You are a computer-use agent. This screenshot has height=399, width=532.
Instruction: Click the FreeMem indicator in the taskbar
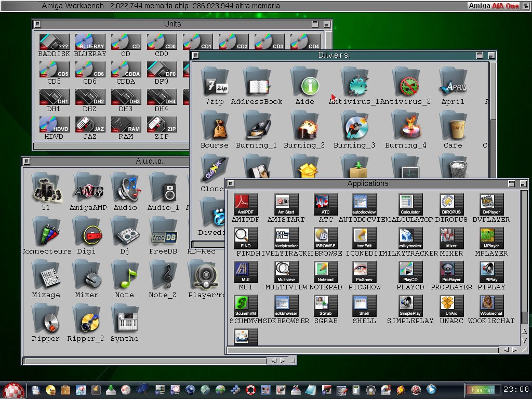[483, 390]
